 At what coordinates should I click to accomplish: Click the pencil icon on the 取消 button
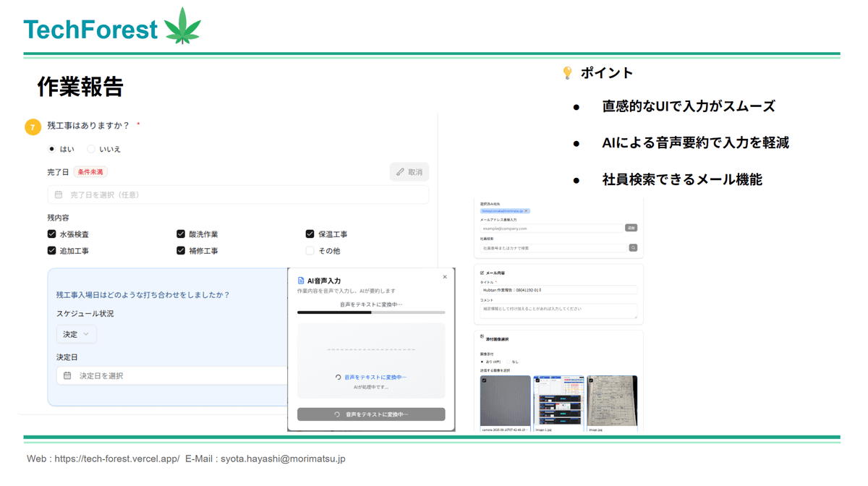tap(399, 171)
